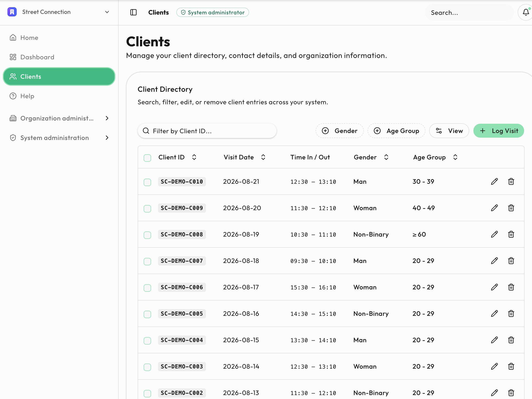Select all rows with header checkbox
The image size is (532, 399).
point(147,158)
